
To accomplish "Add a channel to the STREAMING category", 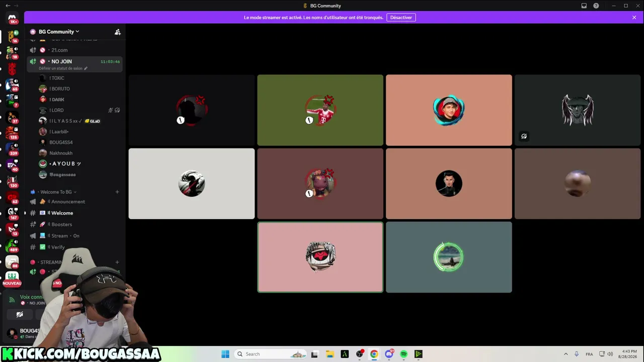I will pos(117,262).
